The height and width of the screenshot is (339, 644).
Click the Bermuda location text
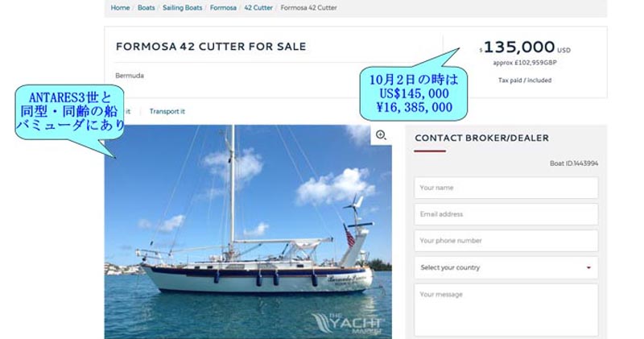click(x=130, y=76)
